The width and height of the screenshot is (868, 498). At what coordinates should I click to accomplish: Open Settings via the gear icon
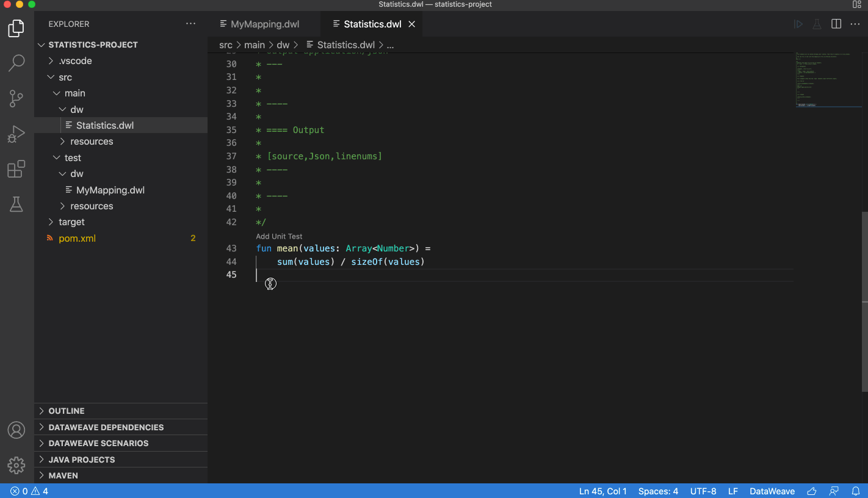[16, 465]
